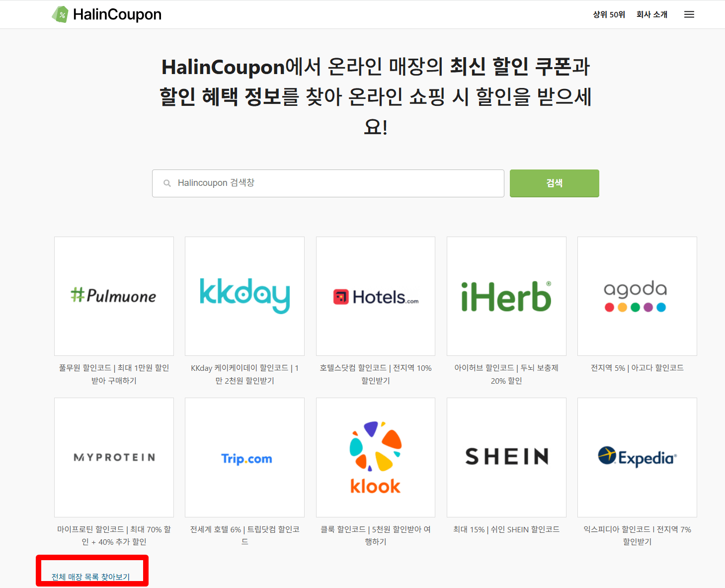Open the 회사 소개 menu item

point(652,14)
